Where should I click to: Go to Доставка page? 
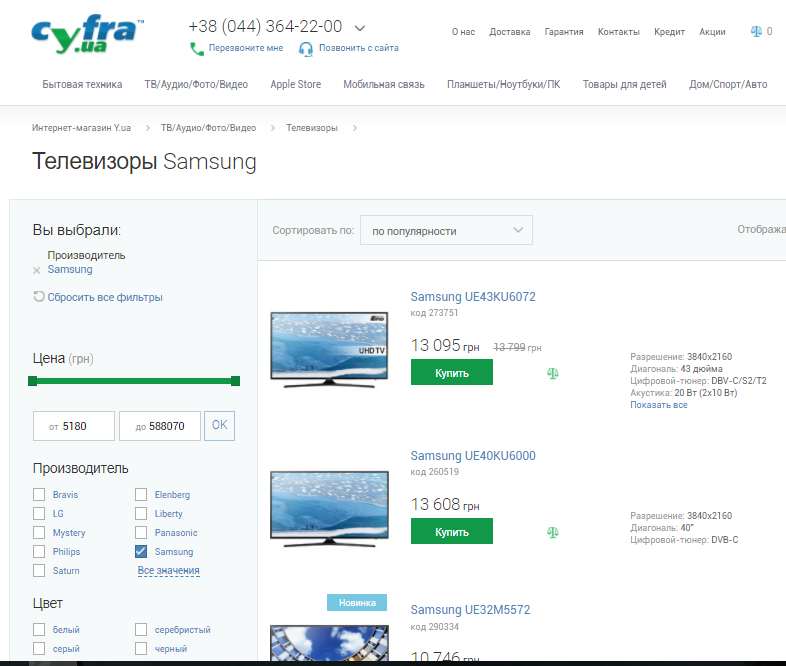point(510,32)
